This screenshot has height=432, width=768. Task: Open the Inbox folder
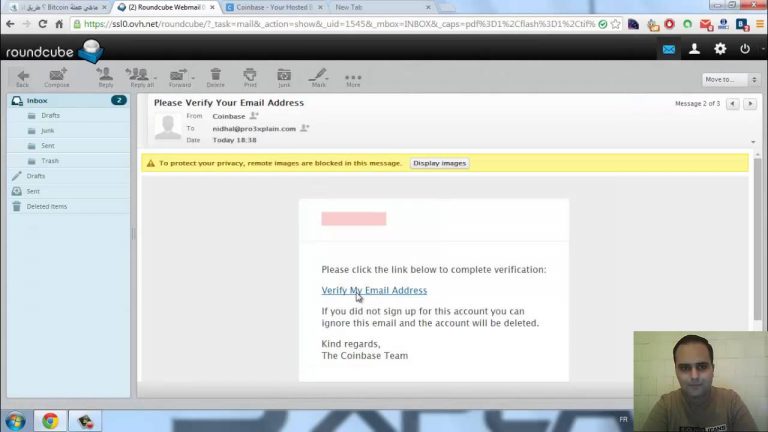pyautogui.click(x=69, y=100)
